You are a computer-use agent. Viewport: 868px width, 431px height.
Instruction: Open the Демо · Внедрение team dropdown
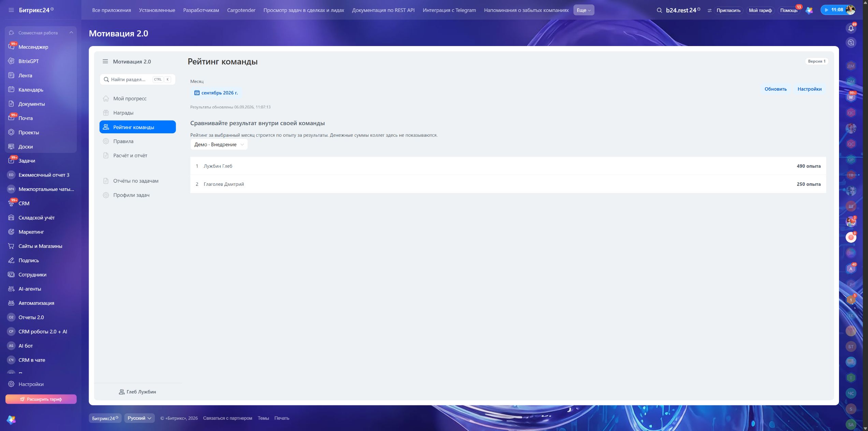(219, 145)
